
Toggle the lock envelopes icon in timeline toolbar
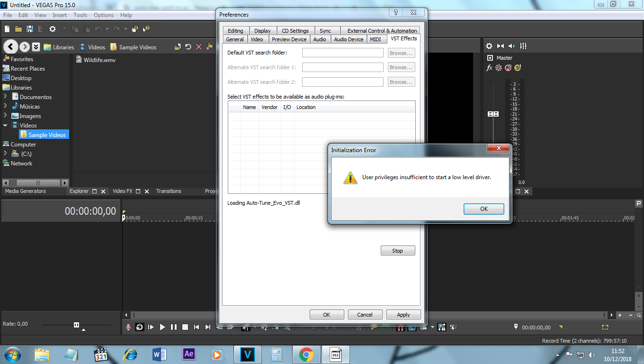click(442, 327)
